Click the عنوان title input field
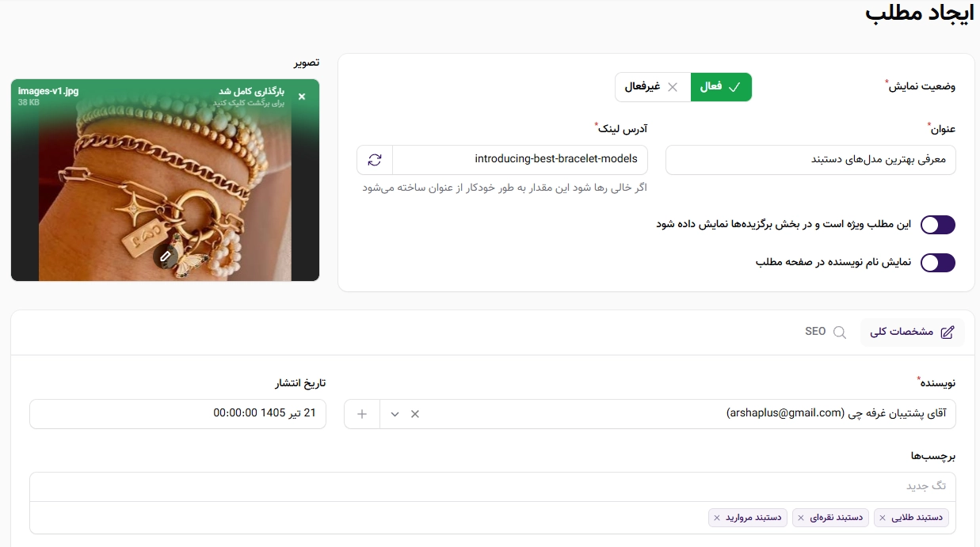Viewport: 980px width, 547px height. coord(810,159)
